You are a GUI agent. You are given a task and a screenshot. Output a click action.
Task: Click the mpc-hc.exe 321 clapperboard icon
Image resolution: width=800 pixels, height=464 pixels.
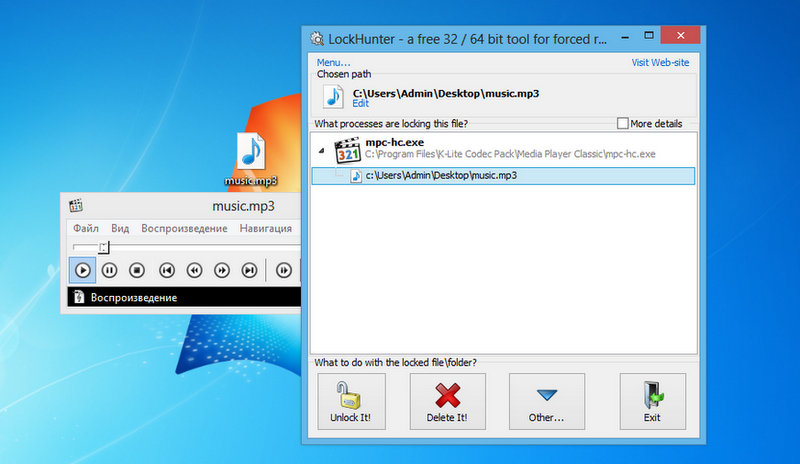tap(347, 150)
